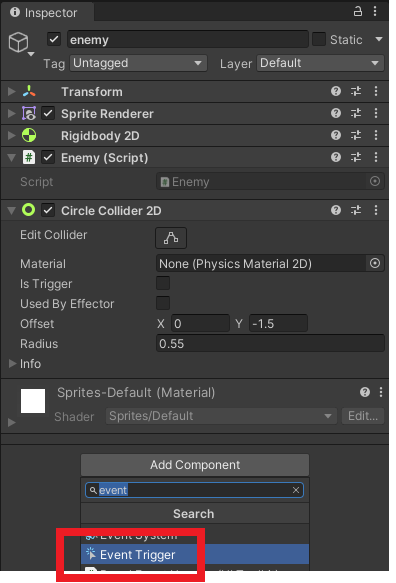Disable the Enemy script checkbox

pyautogui.click(x=48, y=158)
